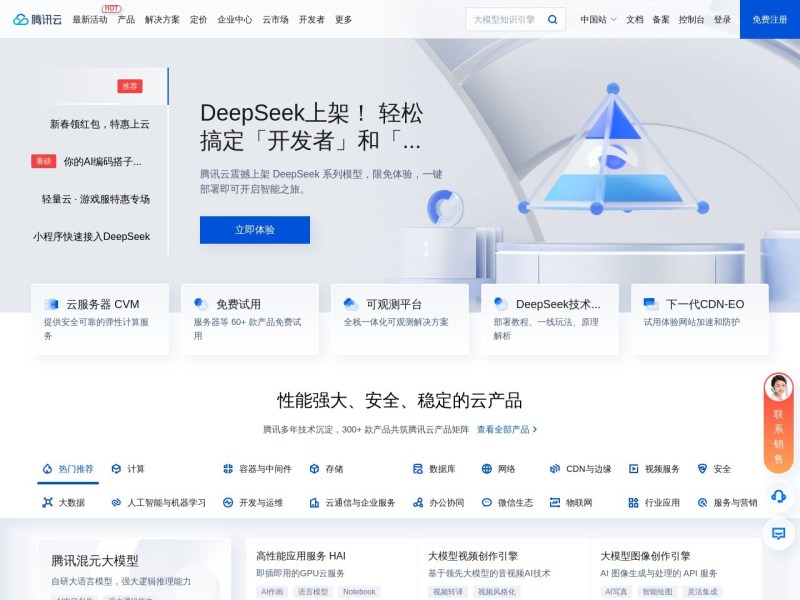The height and width of the screenshot is (600, 800).
Task: Click the 可观测平台 cloud icon
Action: pyautogui.click(x=351, y=304)
